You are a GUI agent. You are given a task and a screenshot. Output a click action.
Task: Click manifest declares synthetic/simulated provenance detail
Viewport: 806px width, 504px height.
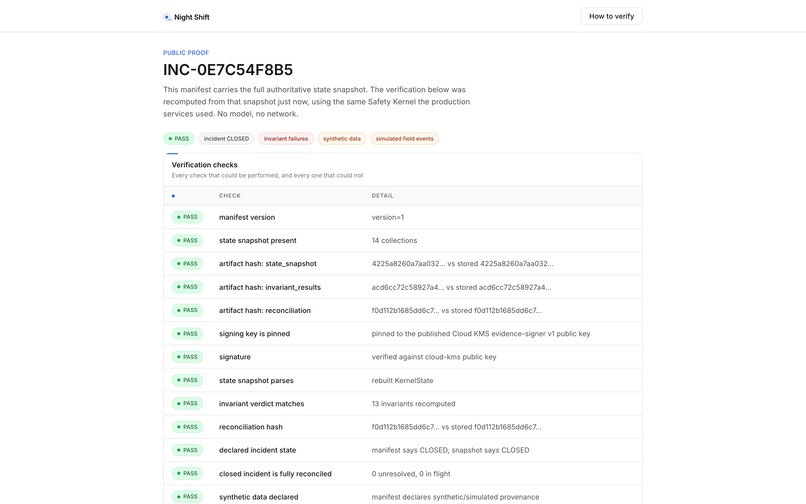click(455, 497)
